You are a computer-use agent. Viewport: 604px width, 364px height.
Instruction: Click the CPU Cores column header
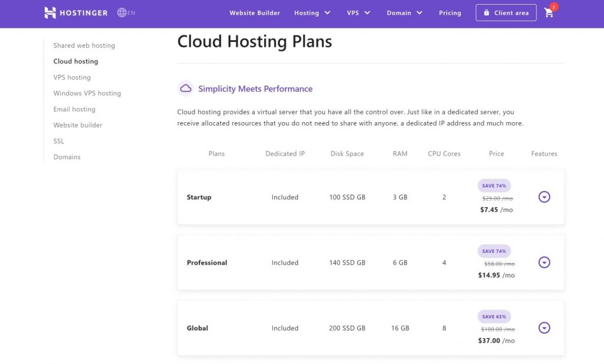(444, 154)
